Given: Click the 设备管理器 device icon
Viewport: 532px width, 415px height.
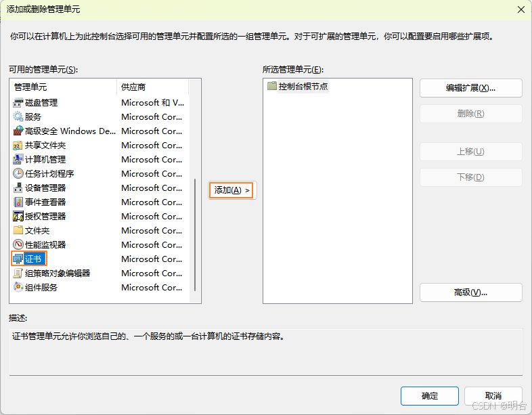Looking at the screenshot, I should click(18, 188).
